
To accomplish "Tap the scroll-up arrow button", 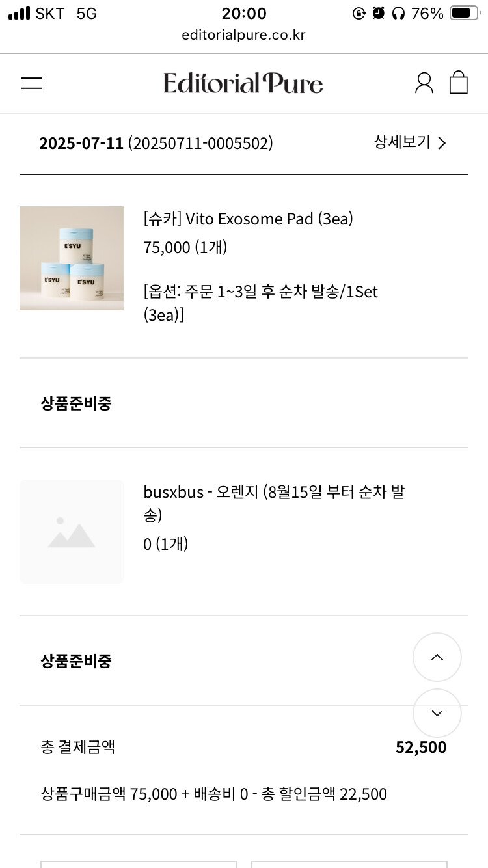I will [437, 657].
